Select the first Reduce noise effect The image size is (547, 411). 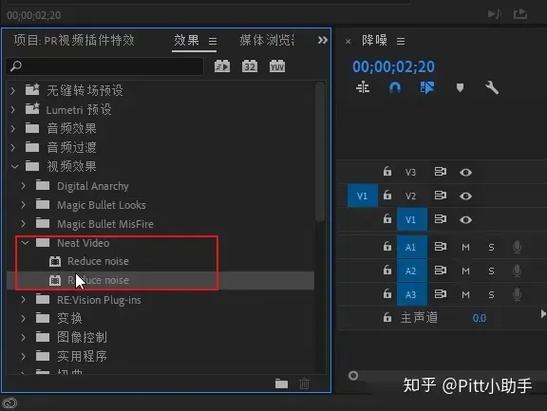coord(98,261)
